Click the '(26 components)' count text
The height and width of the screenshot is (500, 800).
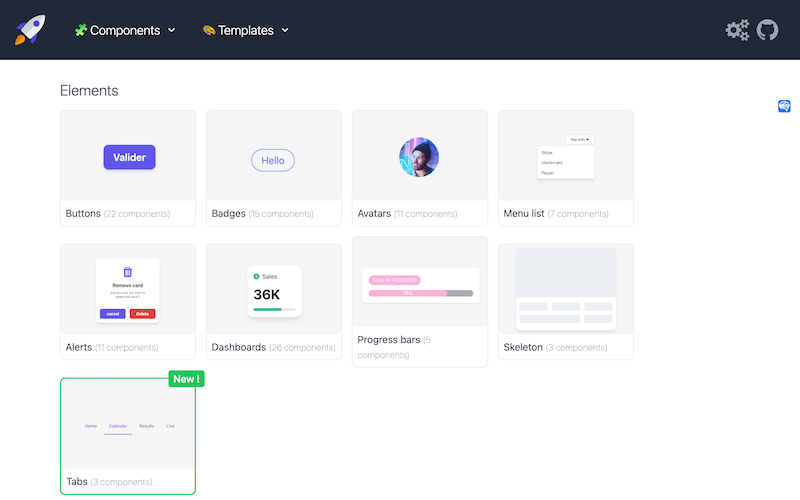point(302,347)
